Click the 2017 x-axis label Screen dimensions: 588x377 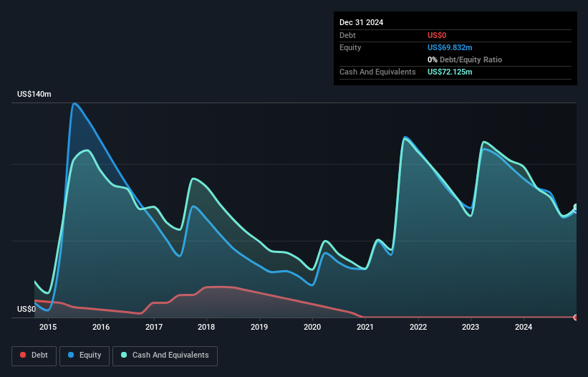click(x=154, y=327)
